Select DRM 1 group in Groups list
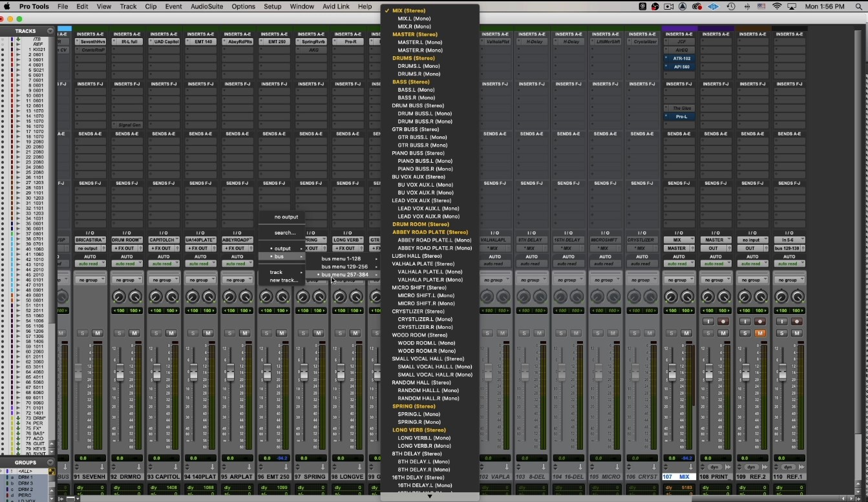Image resolution: width=868 pixels, height=502 pixels. (25, 477)
